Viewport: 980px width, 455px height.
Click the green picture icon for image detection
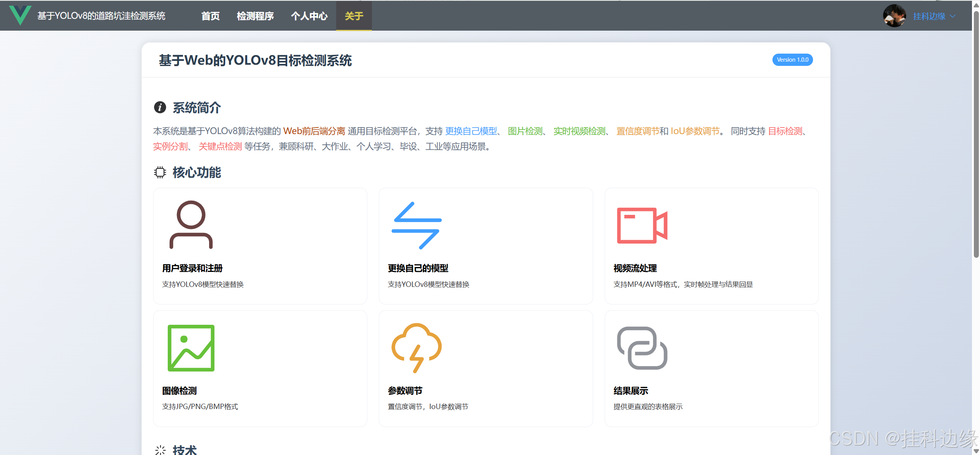(191, 348)
